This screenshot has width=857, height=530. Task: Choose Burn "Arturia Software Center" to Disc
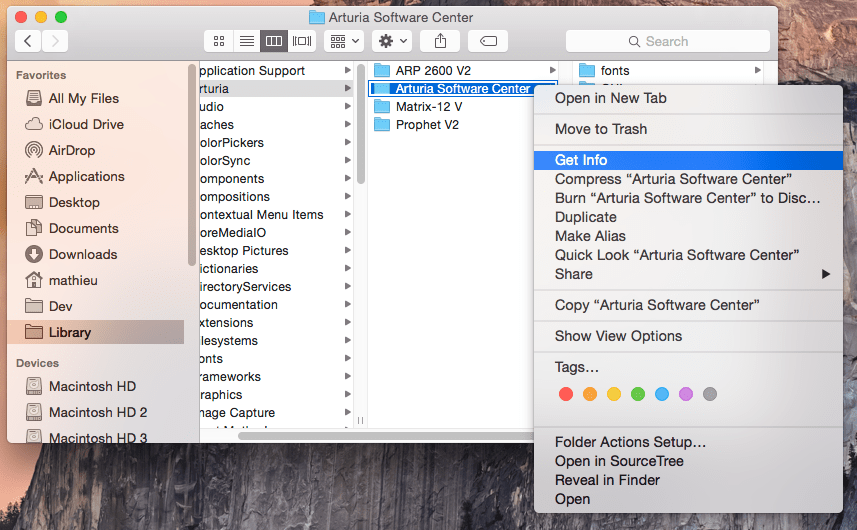(688, 198)
